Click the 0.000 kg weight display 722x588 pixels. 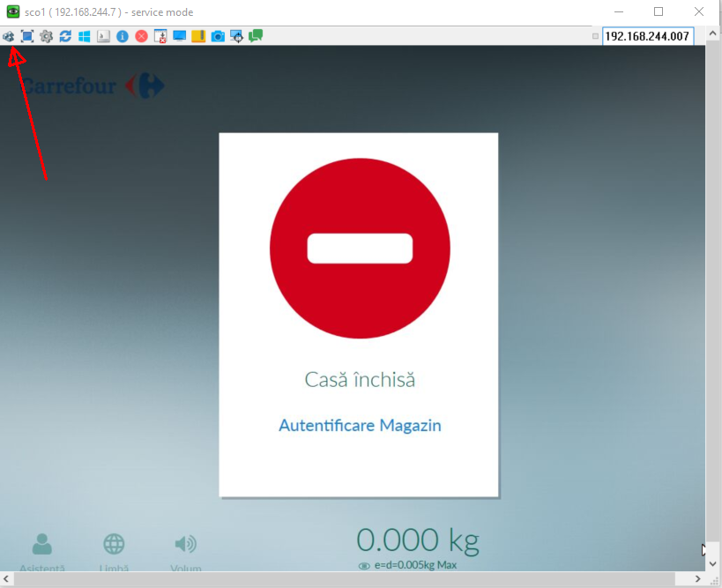click(x=418, y=540)
